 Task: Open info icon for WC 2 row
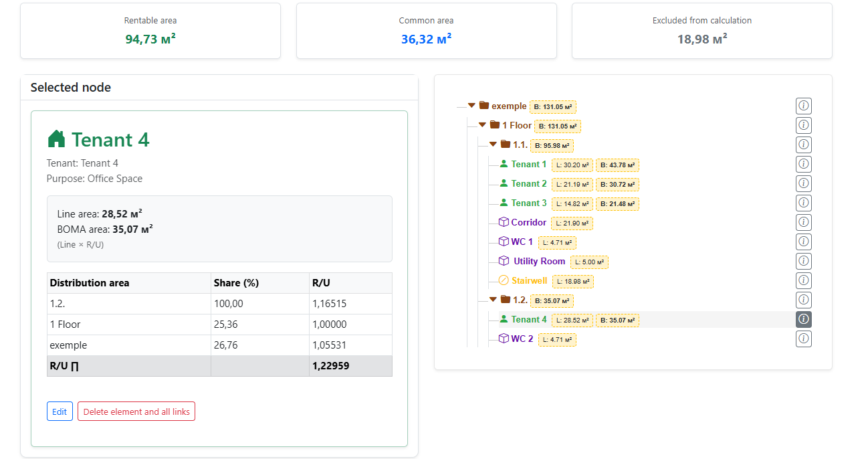(804, 339)
